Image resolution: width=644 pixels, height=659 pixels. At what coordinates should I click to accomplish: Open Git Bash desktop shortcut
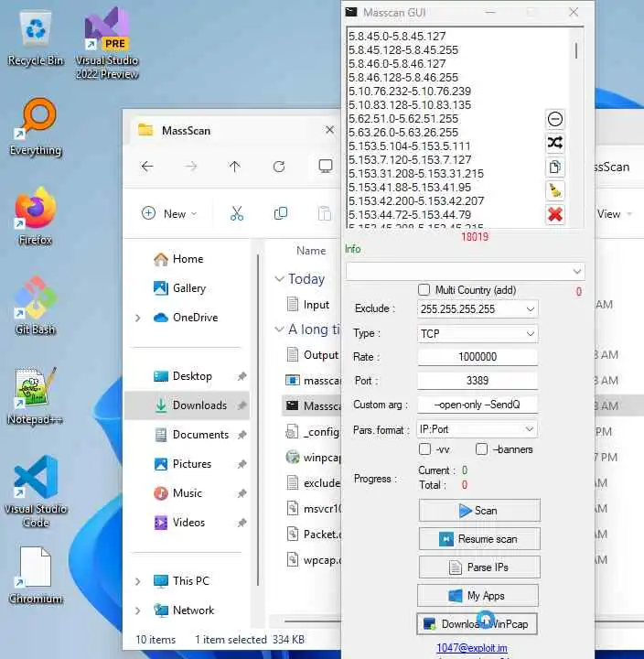[x=36, y=306]
